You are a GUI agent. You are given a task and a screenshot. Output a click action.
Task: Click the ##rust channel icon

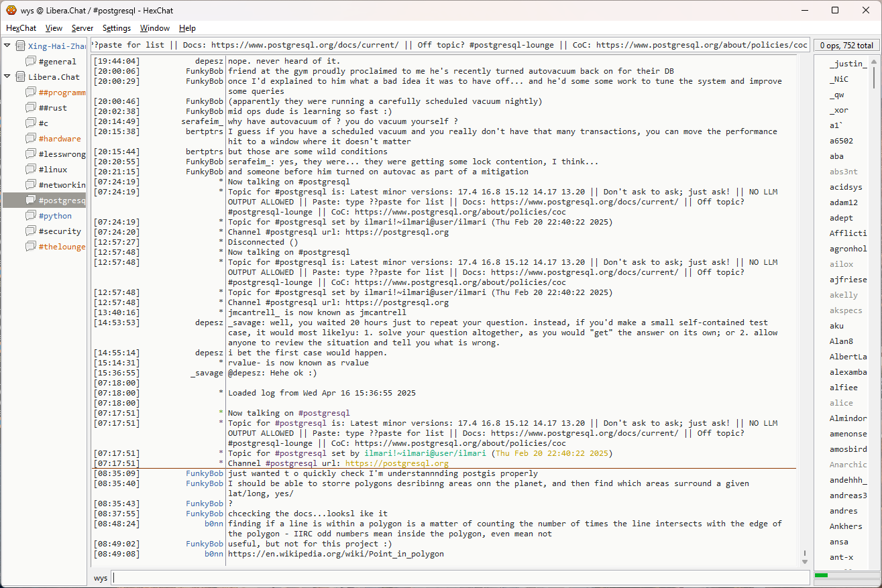click(31, 108)
